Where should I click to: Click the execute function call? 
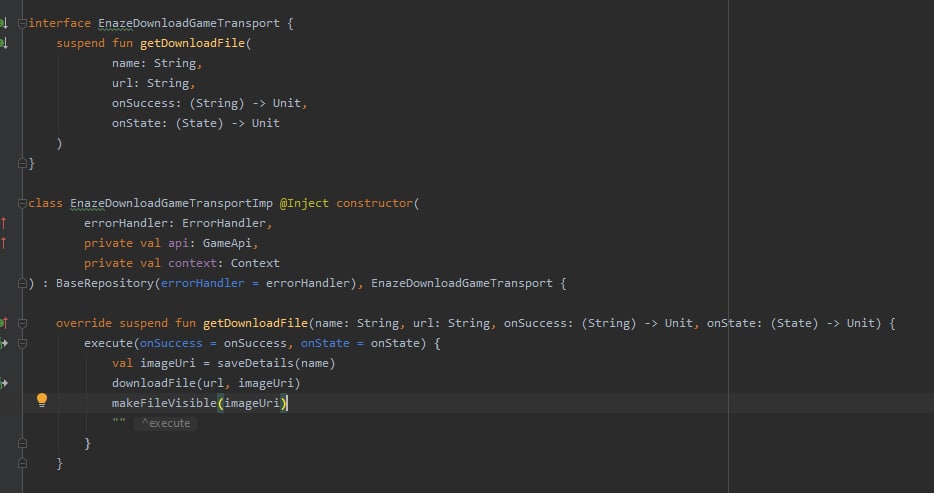[108, 344]
